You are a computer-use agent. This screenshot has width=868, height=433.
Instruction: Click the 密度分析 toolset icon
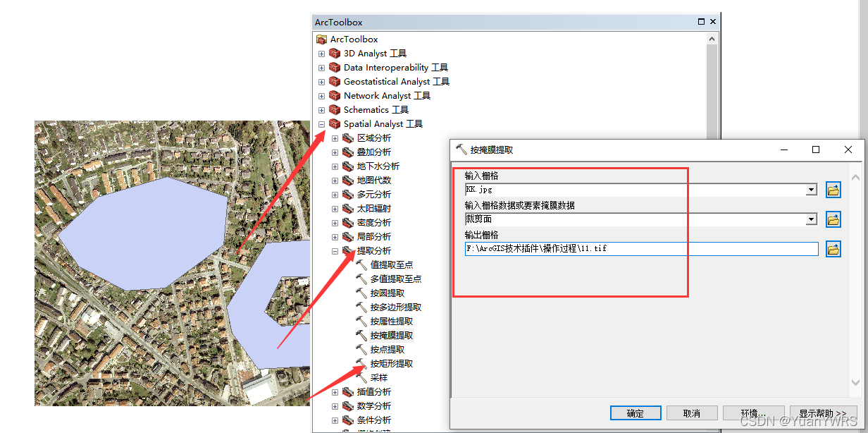tap(348, 223)
